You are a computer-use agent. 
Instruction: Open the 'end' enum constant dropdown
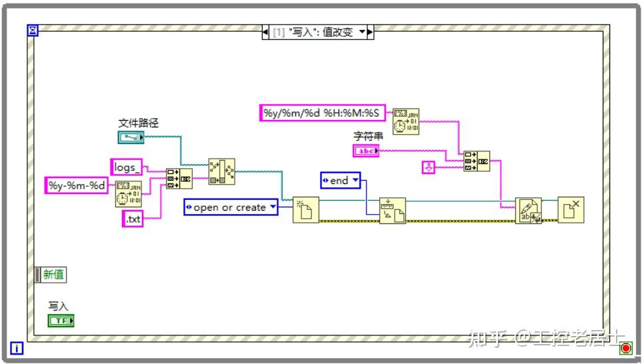tap(355, 180)
